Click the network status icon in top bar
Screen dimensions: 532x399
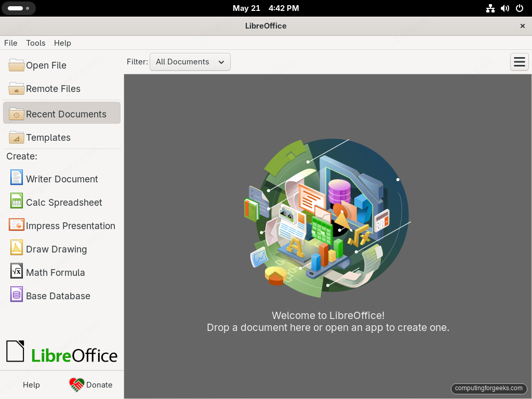click(x=490, y=8)
